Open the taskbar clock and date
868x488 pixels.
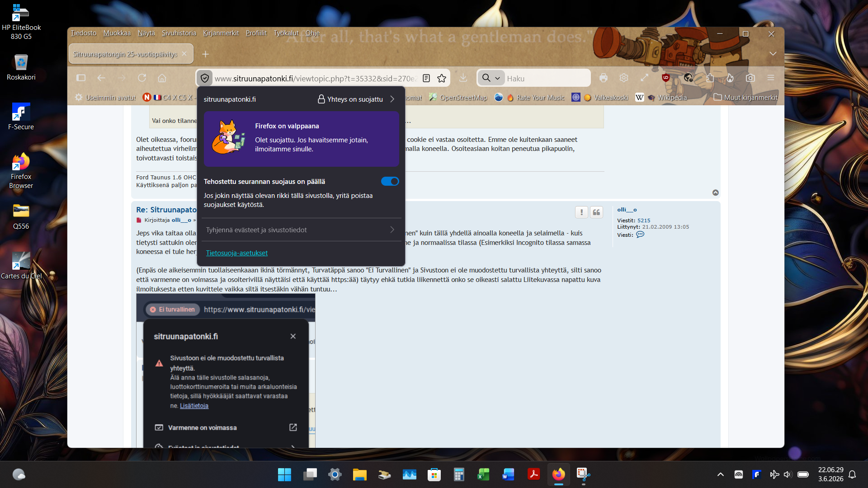(x=830, y=474)
